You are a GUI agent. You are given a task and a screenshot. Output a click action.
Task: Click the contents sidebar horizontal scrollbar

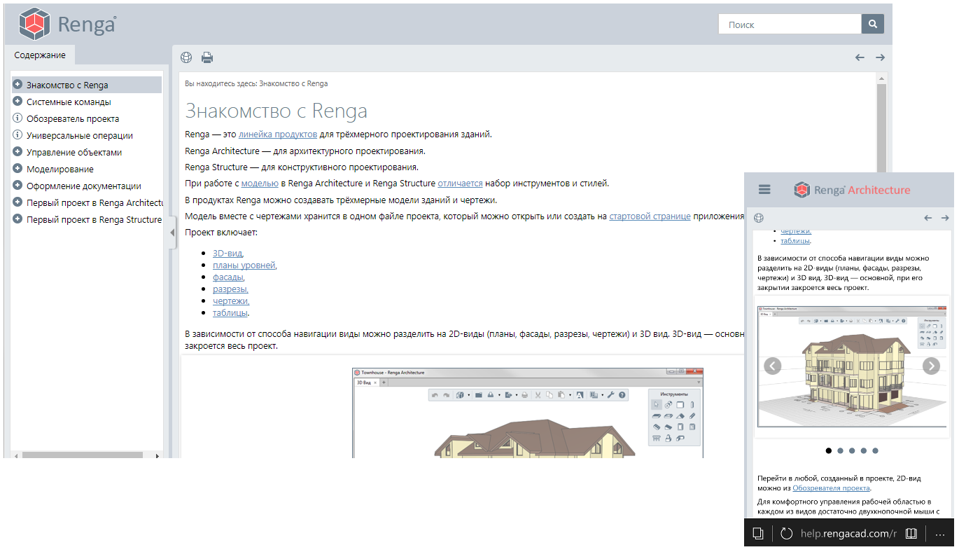click(x=82, y=455)
